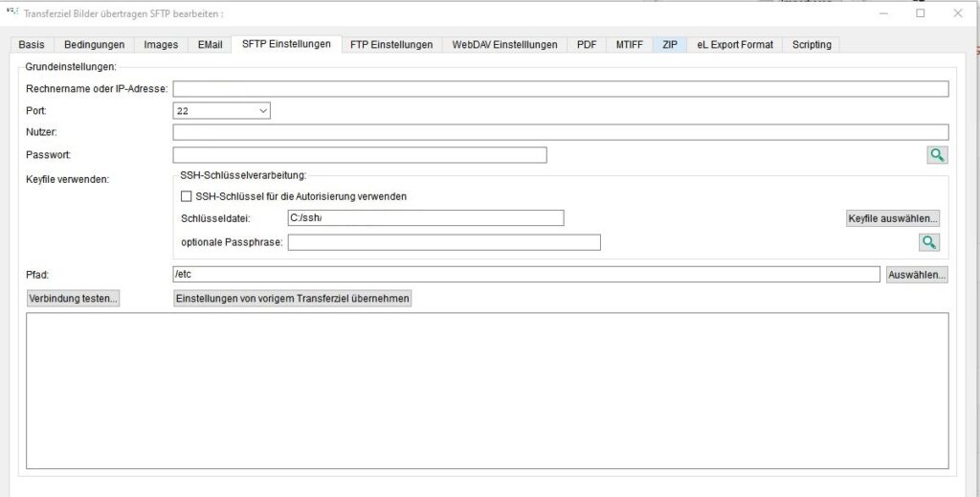
Task: Click the Keyfile auswählen... button
Action: [893, 218]
